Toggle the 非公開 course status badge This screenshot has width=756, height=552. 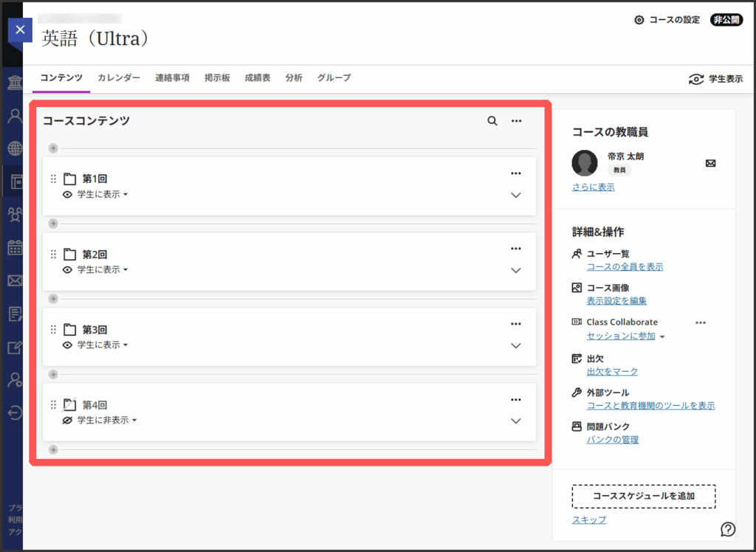point(726,20)
